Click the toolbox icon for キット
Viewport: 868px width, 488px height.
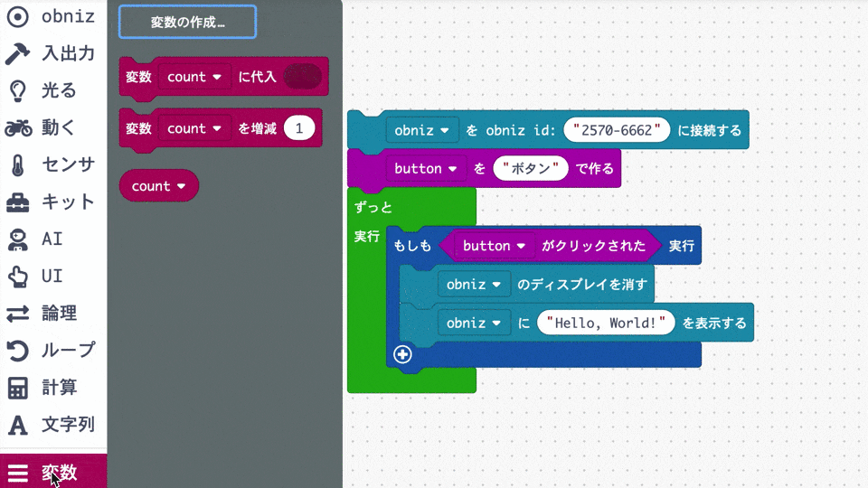18,202
